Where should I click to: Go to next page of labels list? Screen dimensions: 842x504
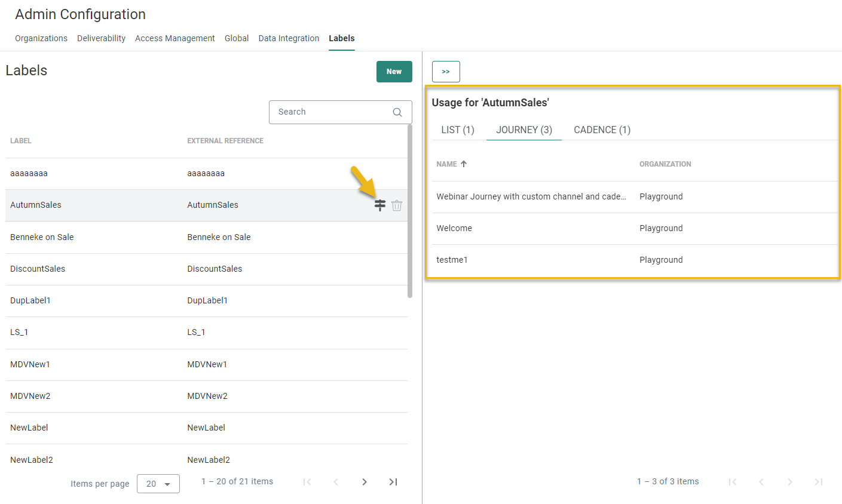tap(365, 482)
